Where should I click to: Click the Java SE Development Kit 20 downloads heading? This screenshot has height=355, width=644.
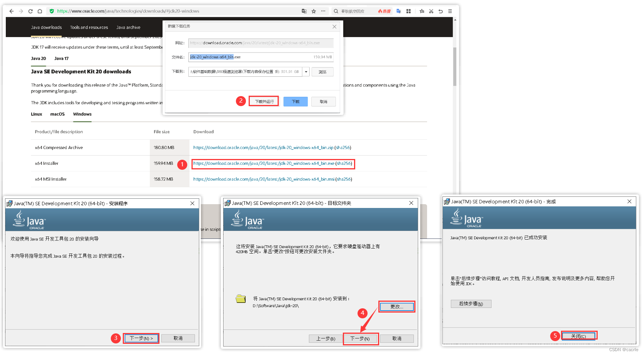[x=81, y=72]
